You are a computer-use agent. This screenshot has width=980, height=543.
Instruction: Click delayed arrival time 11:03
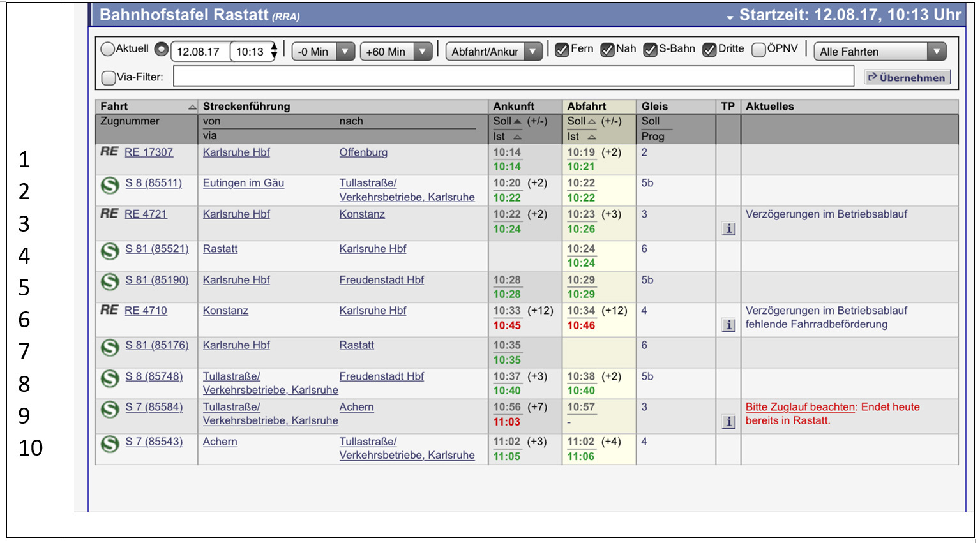[507, 422]
